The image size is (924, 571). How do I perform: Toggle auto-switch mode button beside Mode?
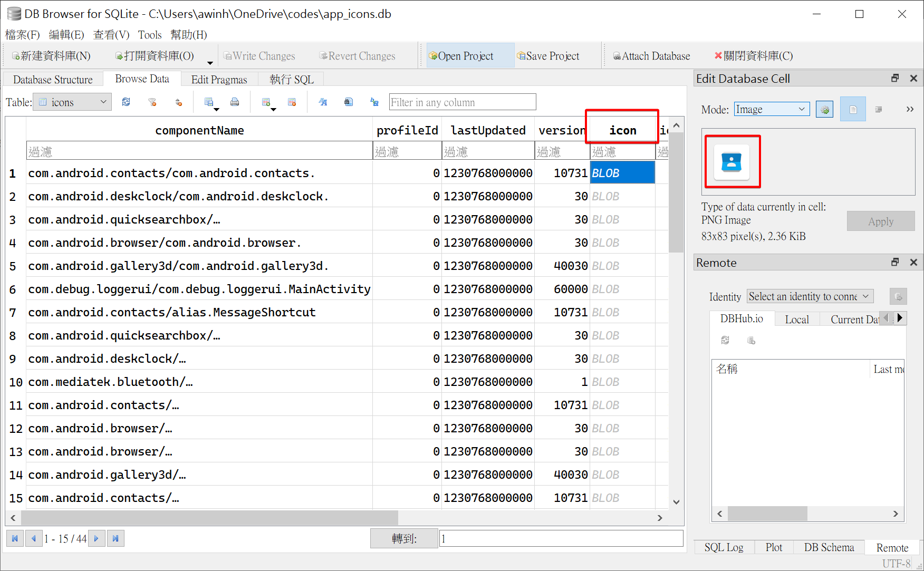[824, 110]
